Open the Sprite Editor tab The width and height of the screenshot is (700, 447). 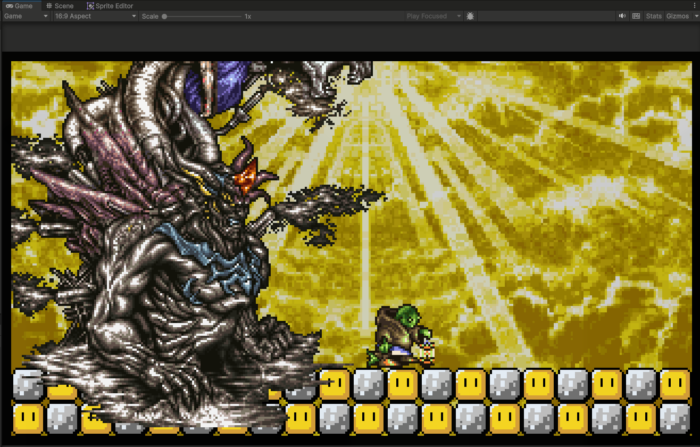click(110, 5)
